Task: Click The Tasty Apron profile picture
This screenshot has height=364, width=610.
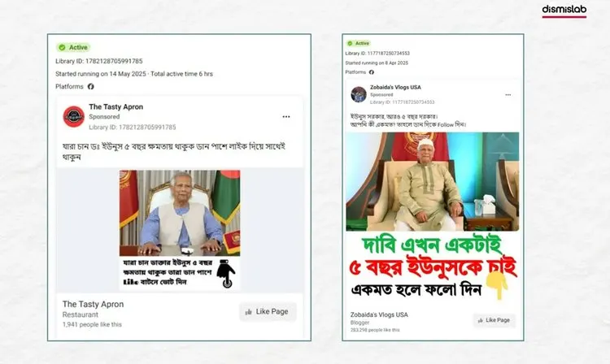Action: coord(74,116)
